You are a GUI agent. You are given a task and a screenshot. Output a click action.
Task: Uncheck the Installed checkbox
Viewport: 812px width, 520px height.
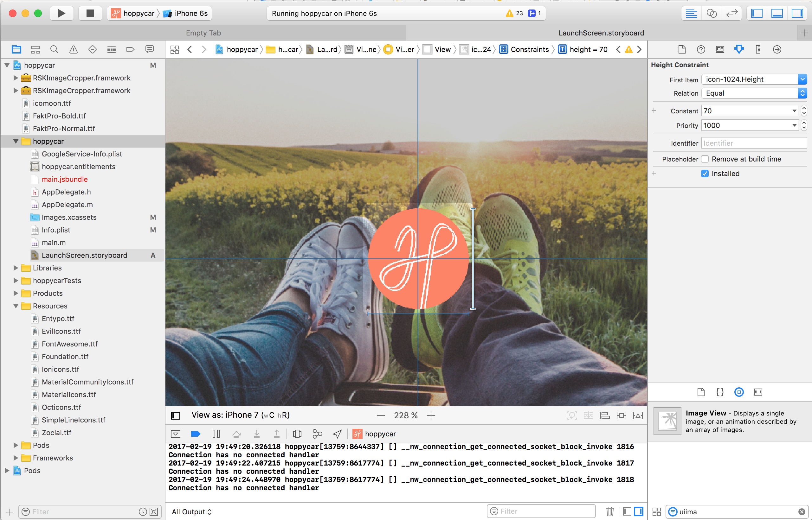(x=705, y=174)
